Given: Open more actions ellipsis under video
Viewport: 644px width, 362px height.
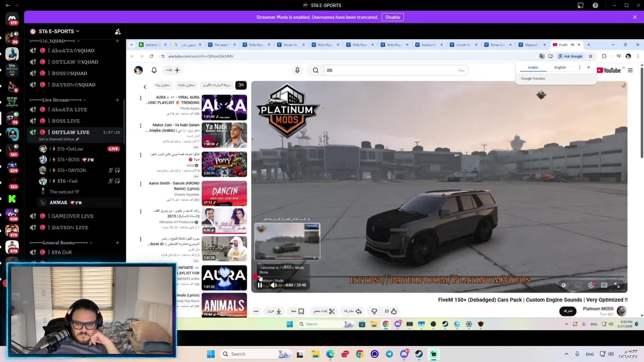Looking at the screenshot, I should click(x=256, y=311).
